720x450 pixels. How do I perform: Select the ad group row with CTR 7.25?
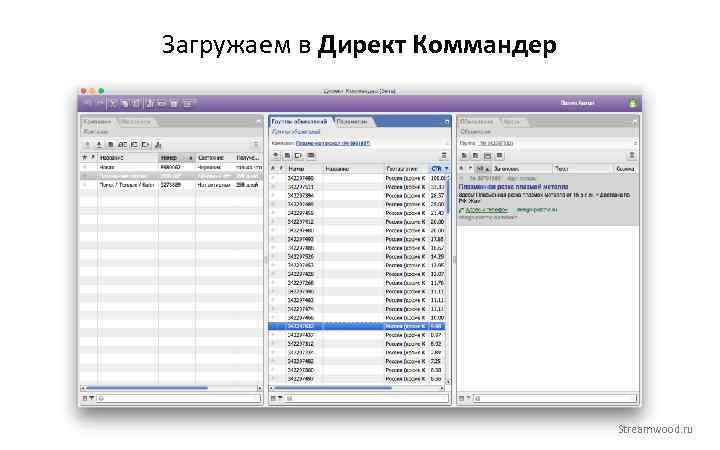(x=357, y=361)
